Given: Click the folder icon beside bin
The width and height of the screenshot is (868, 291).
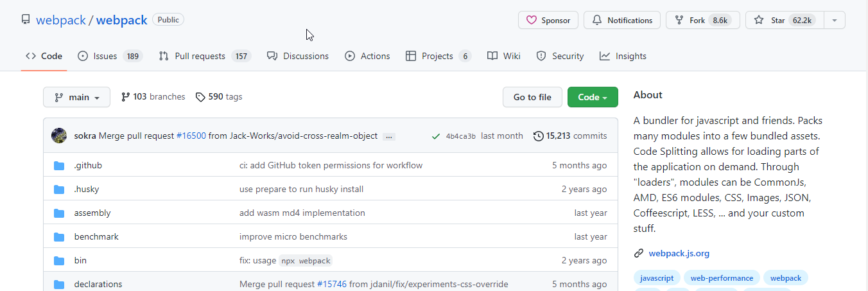Looking at the screenshot, I should (59, 261).
